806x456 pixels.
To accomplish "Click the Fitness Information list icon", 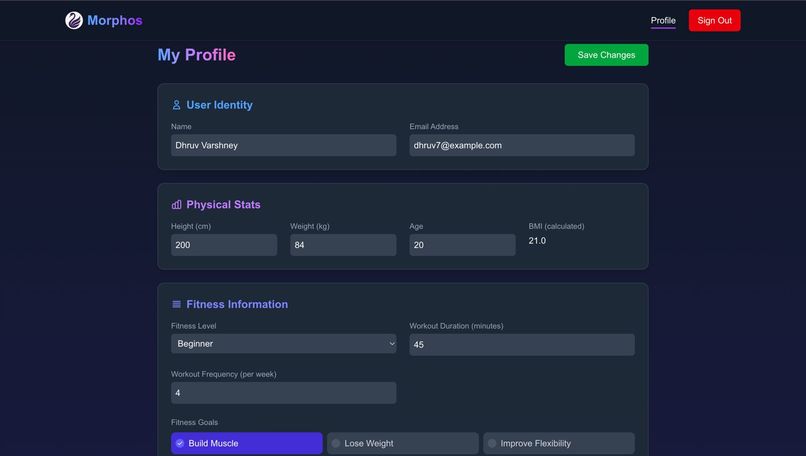I will 176,304.
